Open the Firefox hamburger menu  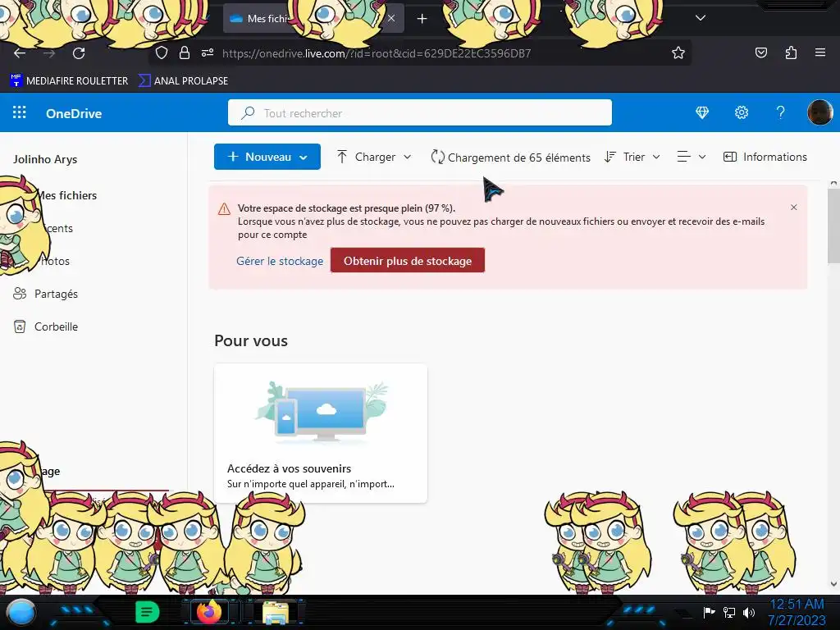819,52
